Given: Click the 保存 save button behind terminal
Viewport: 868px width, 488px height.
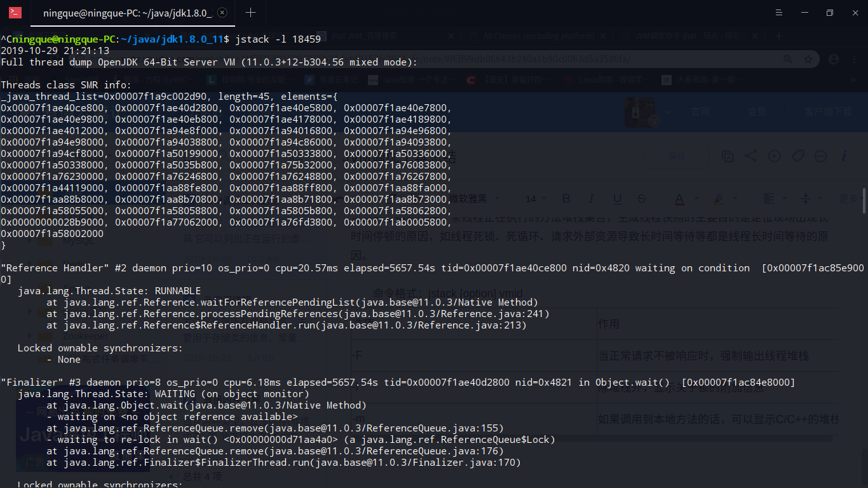Looking at the screenshot, I should point(677,156).
